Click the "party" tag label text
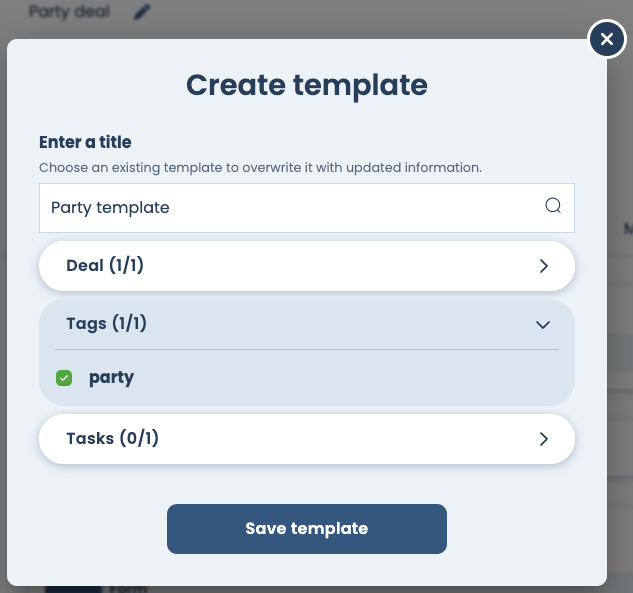Image resolution: width=633 pixels, height=593 pixels. click(111, 378)
